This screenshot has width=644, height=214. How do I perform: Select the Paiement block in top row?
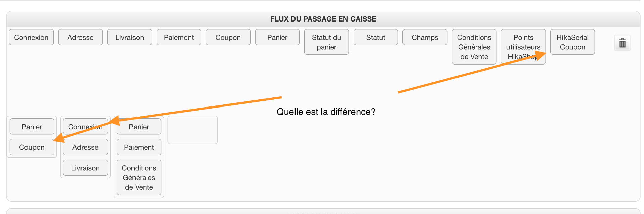point(179,37)
